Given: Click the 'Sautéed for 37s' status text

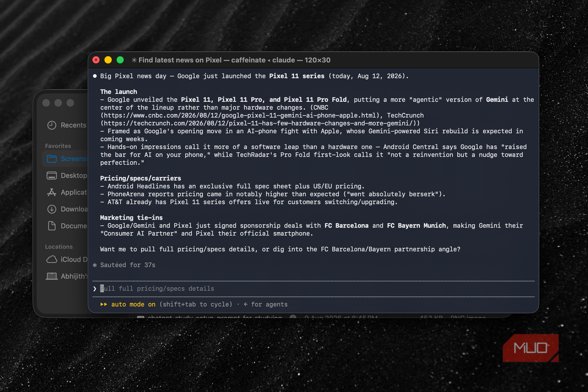Looking at the screenshot, I should click(x=128, y=265).
